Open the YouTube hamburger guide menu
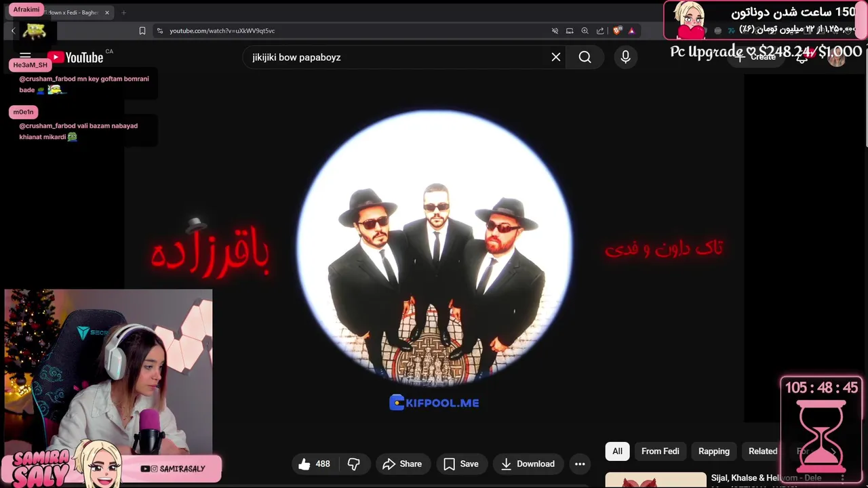 point(25,57)
